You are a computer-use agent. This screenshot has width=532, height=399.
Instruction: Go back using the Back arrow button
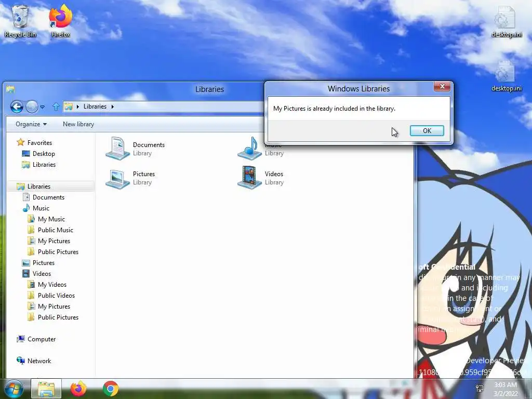pyautogui.click(x=17, y=107)
